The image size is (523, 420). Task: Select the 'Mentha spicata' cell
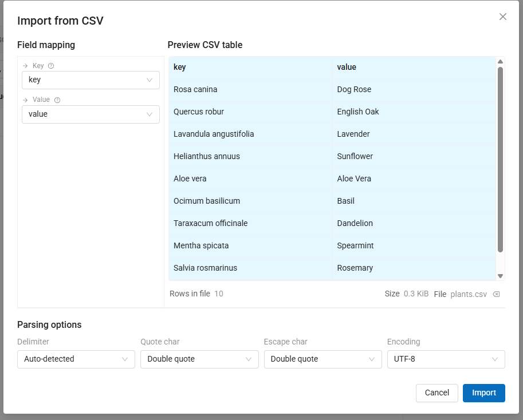pos(250,246)
